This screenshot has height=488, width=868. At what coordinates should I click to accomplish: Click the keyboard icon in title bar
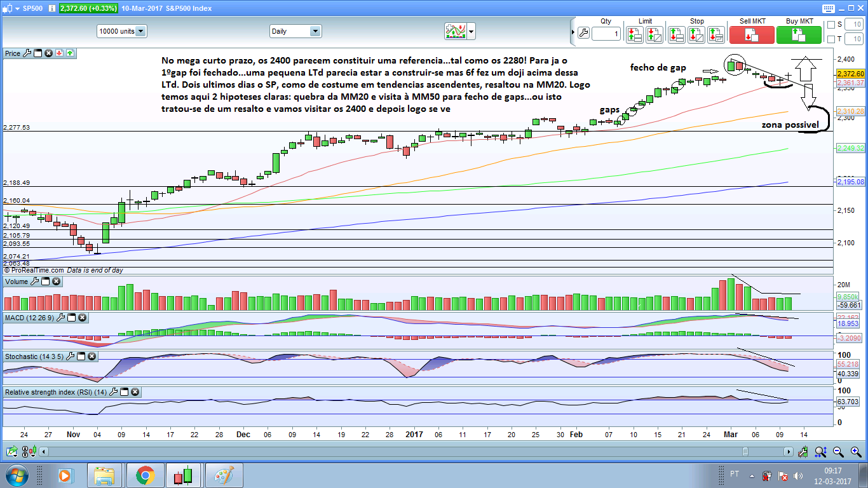click(x=828, y=8)
